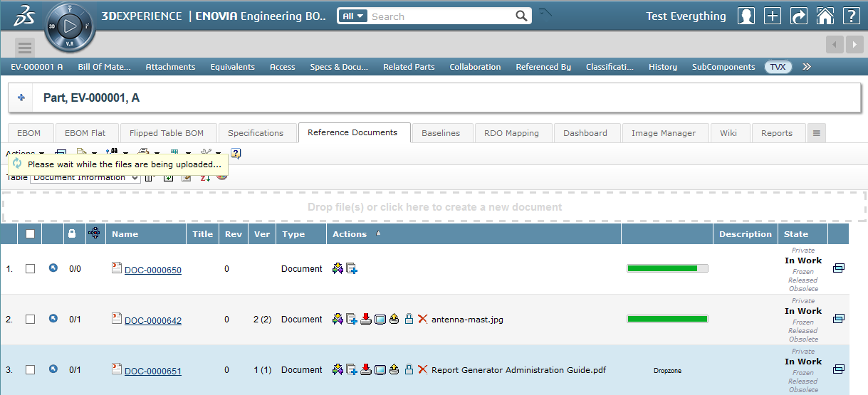The image size is (868, 395).
Task: Toggle the select-all checkbox in table header
Action: click(x=30, y=233)
